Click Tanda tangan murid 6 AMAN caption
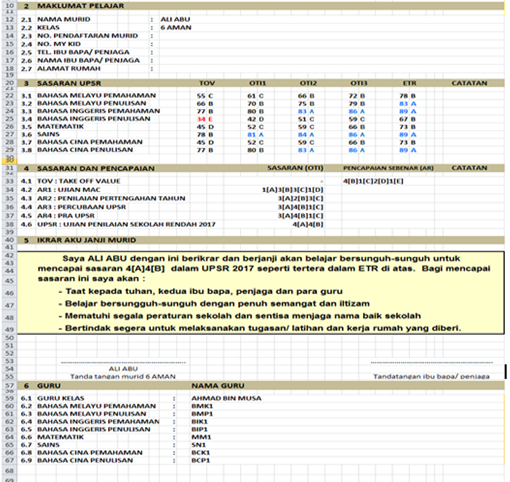Image resolution: width=510 pixels, height=482 pixels. point(123,377)
